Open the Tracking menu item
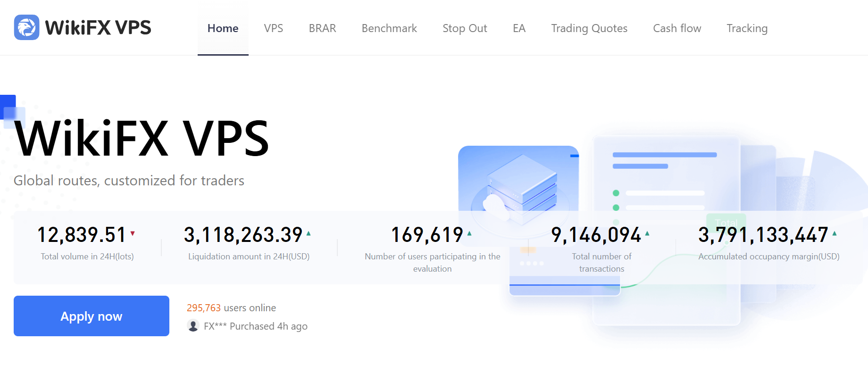Image resolution: width=868 pixels, height=365 pixels. point(747,28)
